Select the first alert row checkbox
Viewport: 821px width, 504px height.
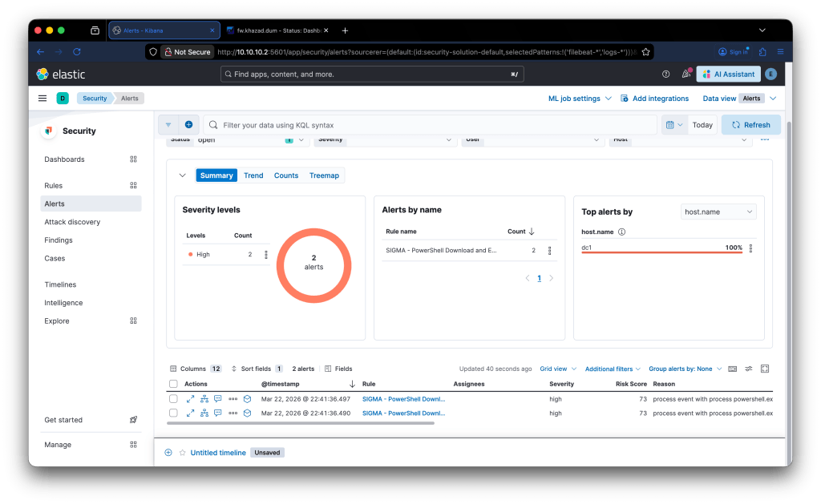click(173, 398)
